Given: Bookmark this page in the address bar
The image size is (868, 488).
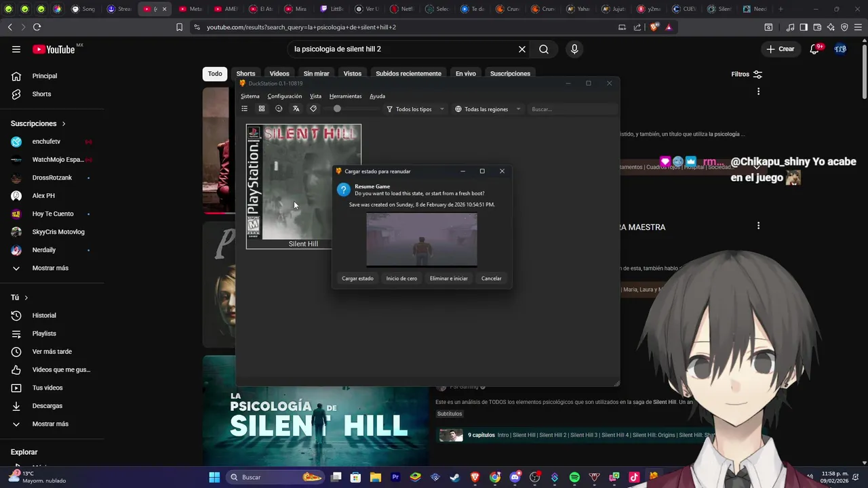Looking at the screenshot, I should click(179, 27).
